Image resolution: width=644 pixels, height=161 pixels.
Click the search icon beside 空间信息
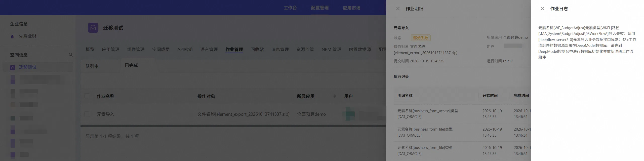point(71,55)
